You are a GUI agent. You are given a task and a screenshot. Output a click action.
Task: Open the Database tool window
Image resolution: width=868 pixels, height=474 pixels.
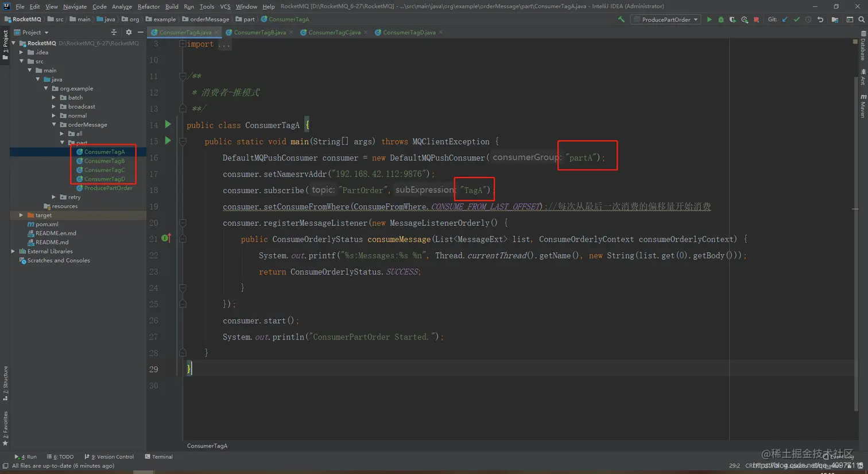click(x=863, y=47)
